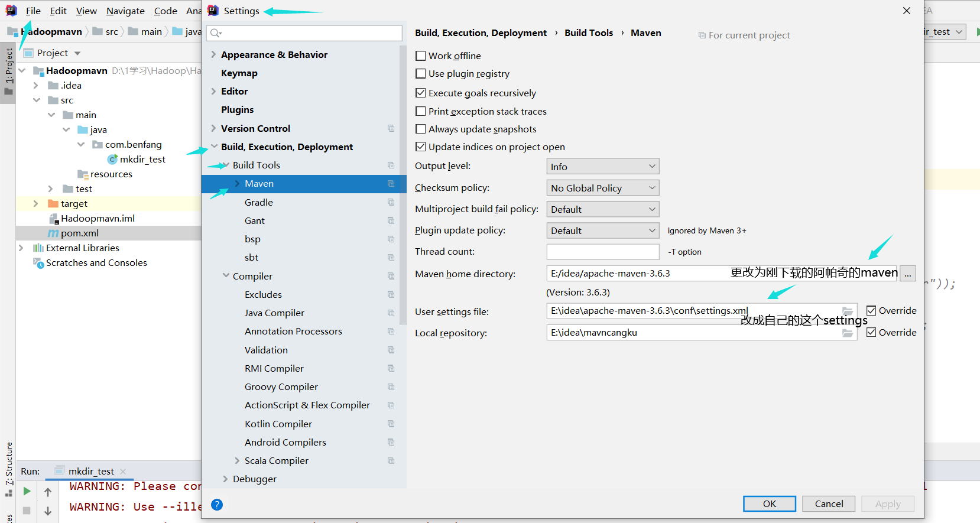Click the External Libraries icon

[x=38, y=248]
